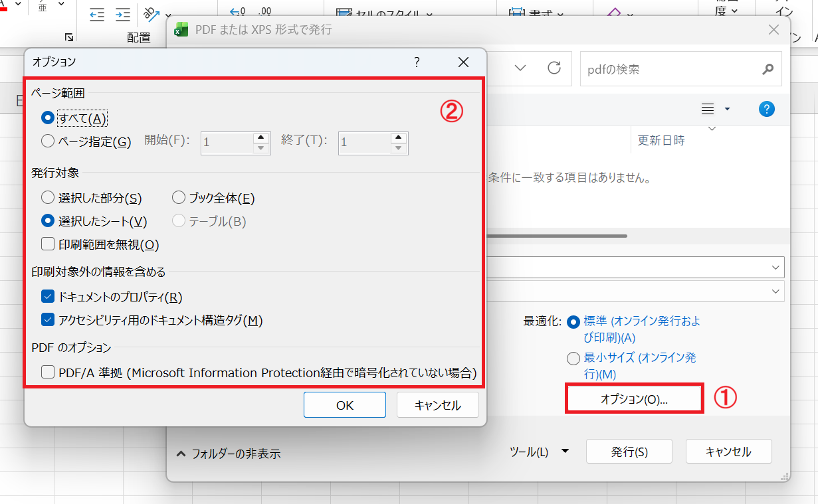Screen dimensions: 818x504
Task: Click the magnifier search icon
Action: click(x=767, y=69)
